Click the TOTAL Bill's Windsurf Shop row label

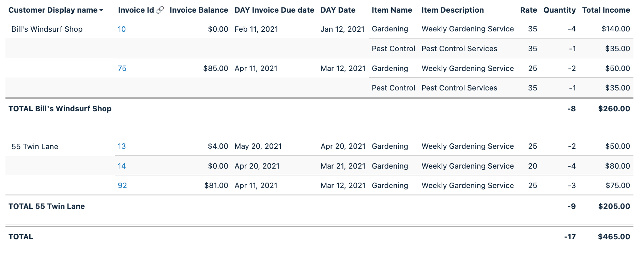[60, 109]
